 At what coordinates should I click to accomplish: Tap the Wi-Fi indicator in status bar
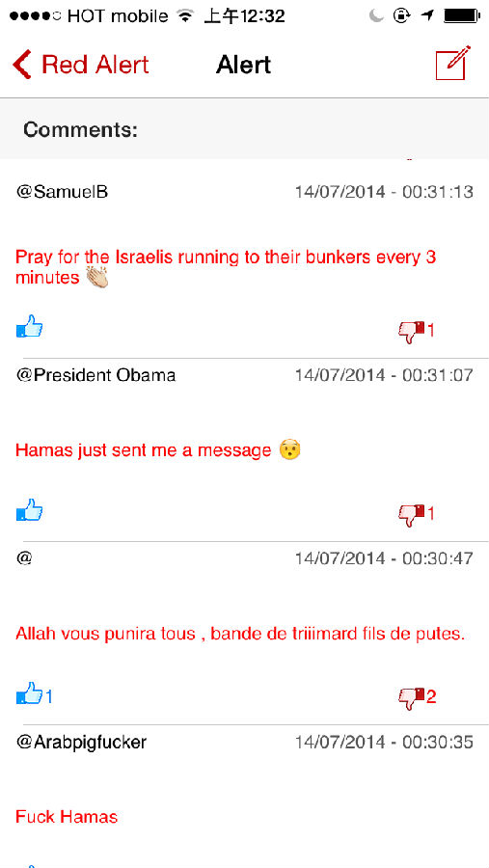185,16
